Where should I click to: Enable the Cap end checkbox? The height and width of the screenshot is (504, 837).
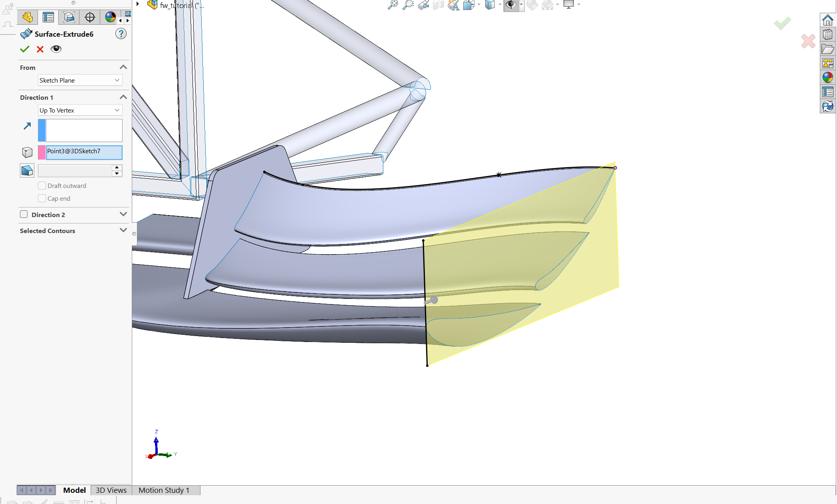pos(42,198)
